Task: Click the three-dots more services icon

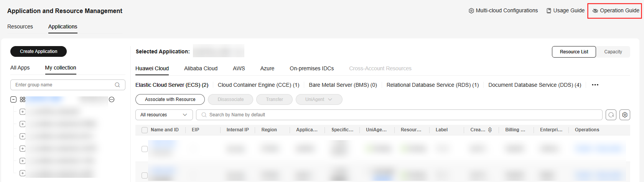Action: (x=595, y=85)
